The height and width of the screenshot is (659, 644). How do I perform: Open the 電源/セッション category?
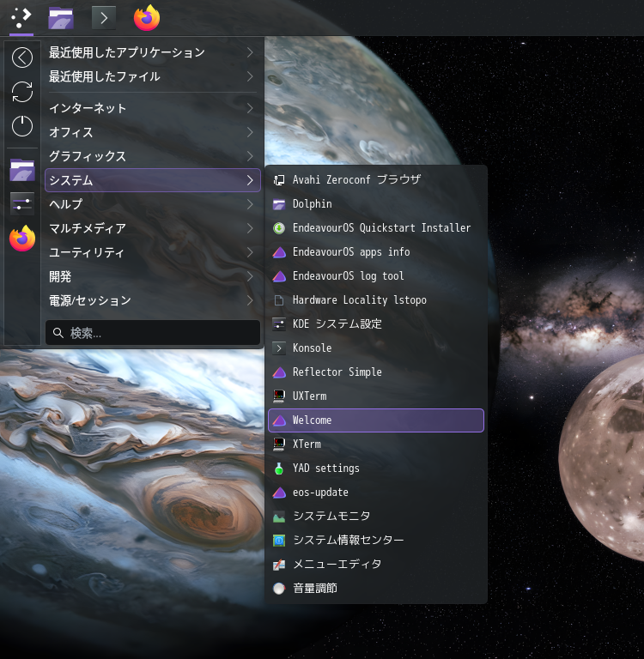[152, 300]
